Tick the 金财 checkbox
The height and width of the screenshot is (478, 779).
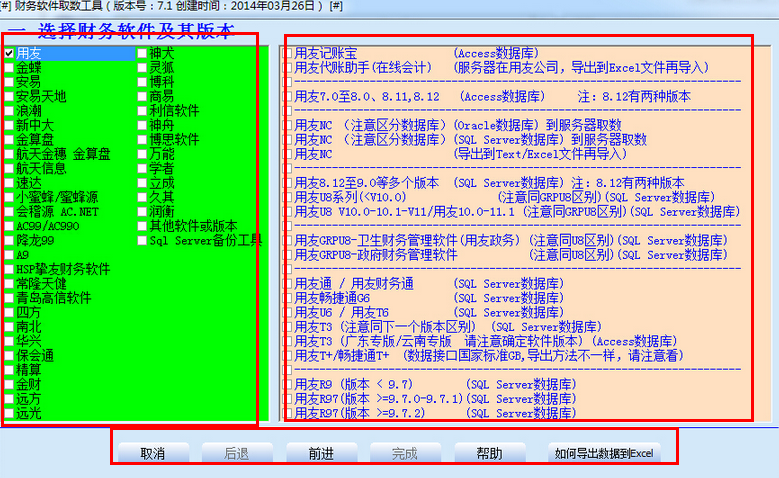(x=9, y=385)
